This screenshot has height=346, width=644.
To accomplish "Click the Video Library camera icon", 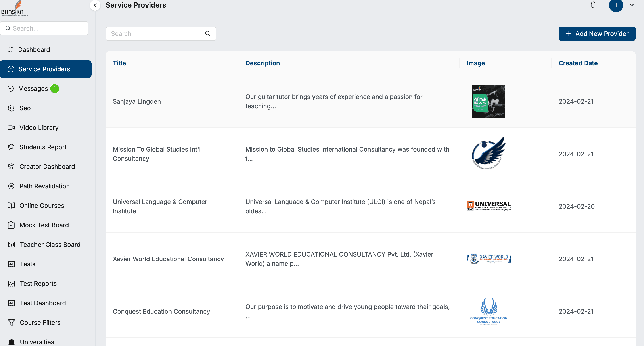I will coord(11,128).
